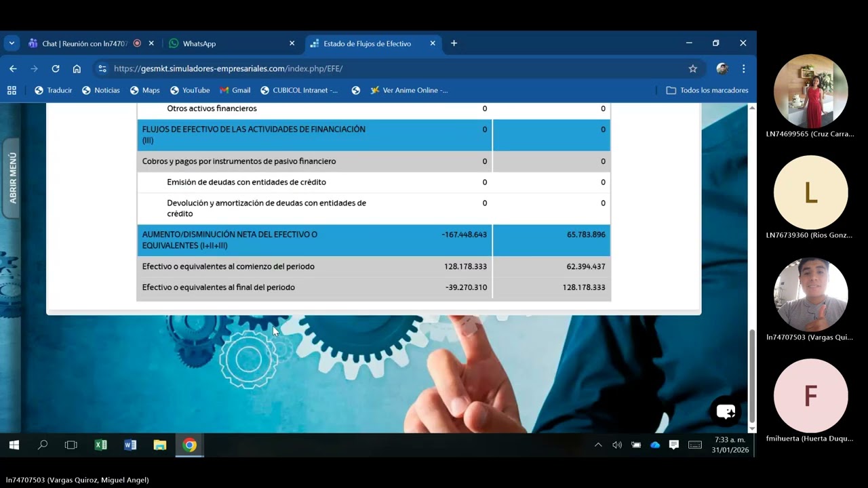
Task: Open Task View on the taskbar
Action: click(x=71, y=445)
